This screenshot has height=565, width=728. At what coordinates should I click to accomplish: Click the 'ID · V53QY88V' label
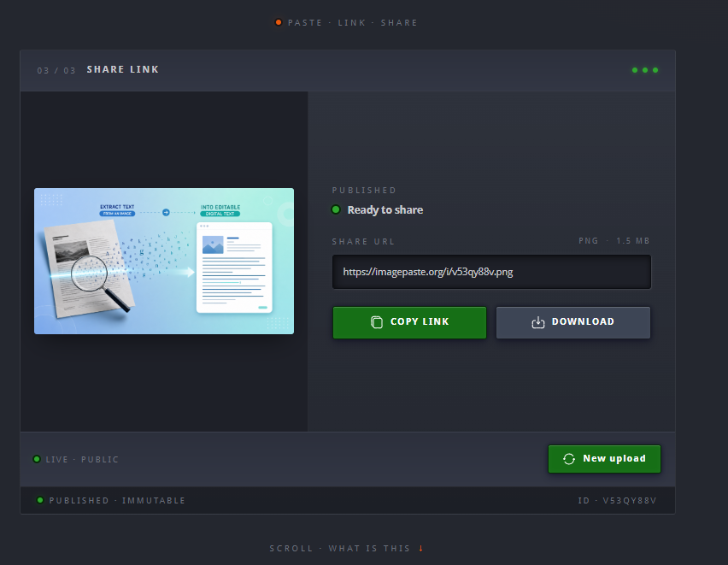point(617,500)
